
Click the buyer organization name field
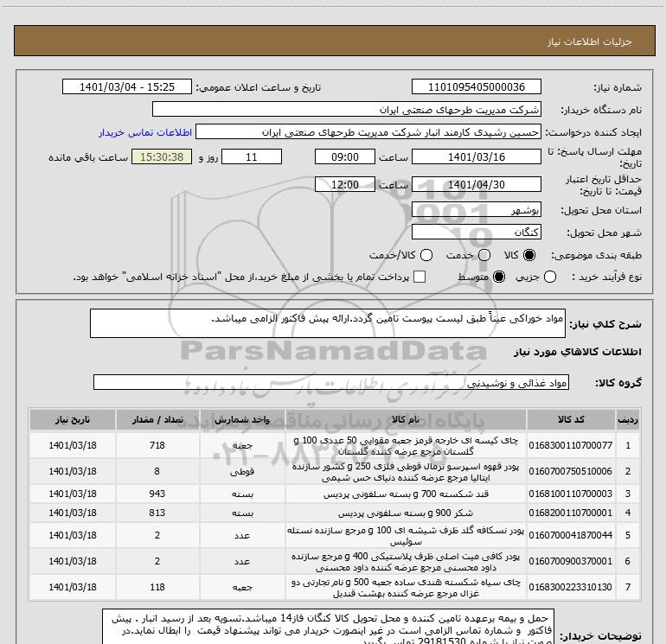347,110
